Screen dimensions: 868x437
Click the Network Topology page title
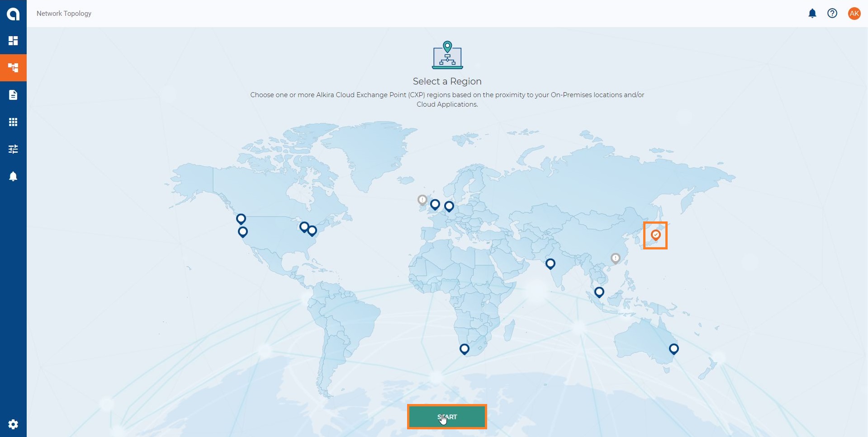click(64, 14)
